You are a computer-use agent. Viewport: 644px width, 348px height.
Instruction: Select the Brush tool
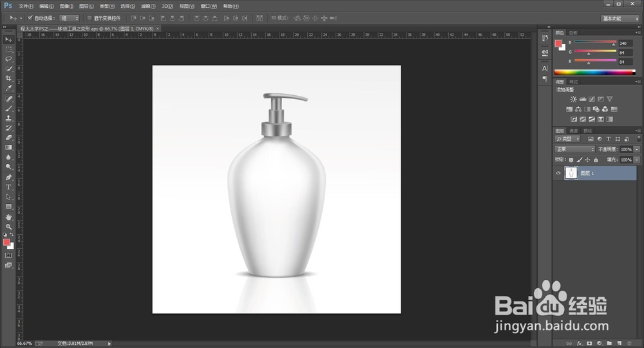click(x=8, y=109)
